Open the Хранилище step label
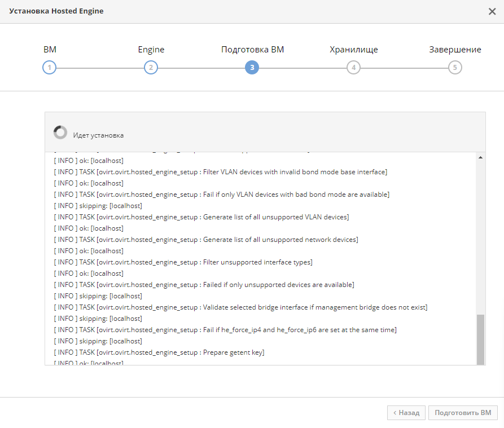Screen dimensions: 504x428 coord(353,50)
